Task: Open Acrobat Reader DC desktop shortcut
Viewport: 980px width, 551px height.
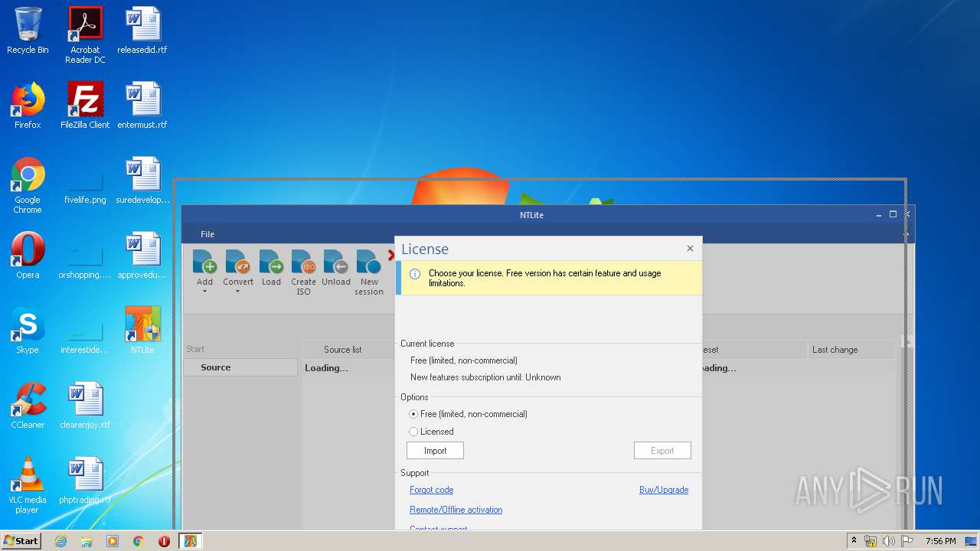Action: point(85,35)
